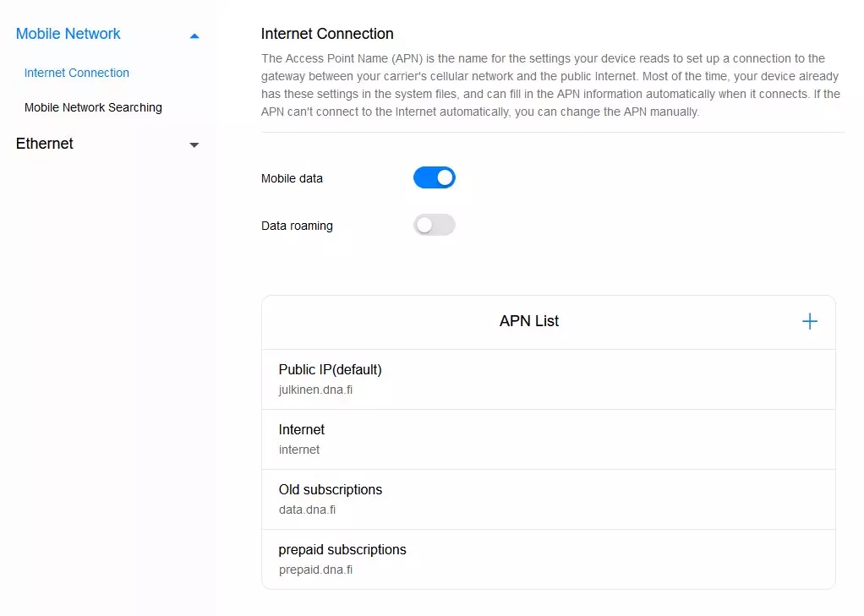Enable the Data roaming switch
864x616 pixels.
click(x=434, y=225)
